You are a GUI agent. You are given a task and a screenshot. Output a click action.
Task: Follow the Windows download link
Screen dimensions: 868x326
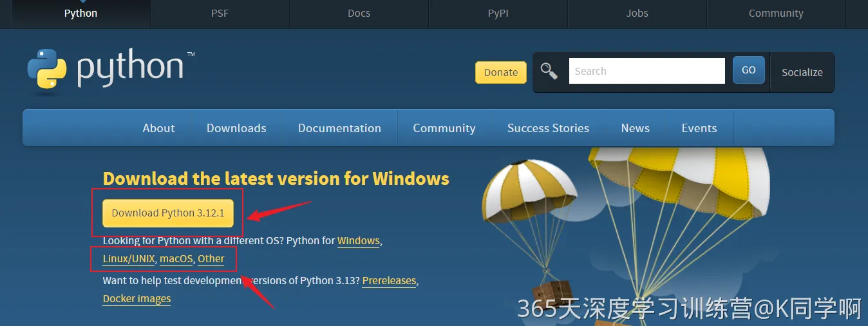pyautogui.click(x=359, y=241)
